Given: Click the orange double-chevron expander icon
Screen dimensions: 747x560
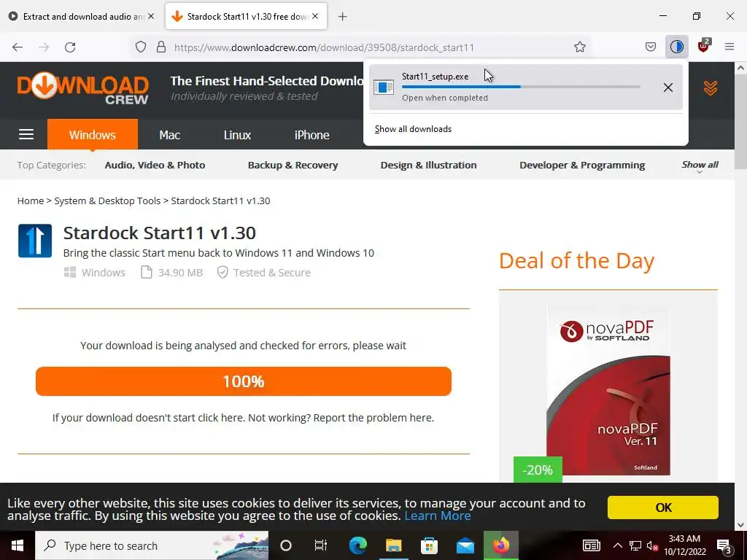Looking at the screenshot, I should click(710, 87).
